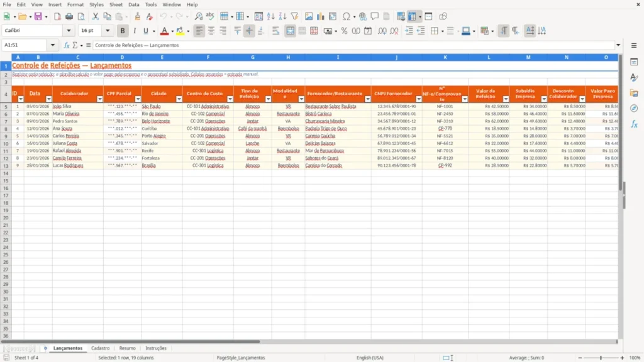Save the document with the Save icon
This screenshot has height=362, width=644.
coord(38,16)
